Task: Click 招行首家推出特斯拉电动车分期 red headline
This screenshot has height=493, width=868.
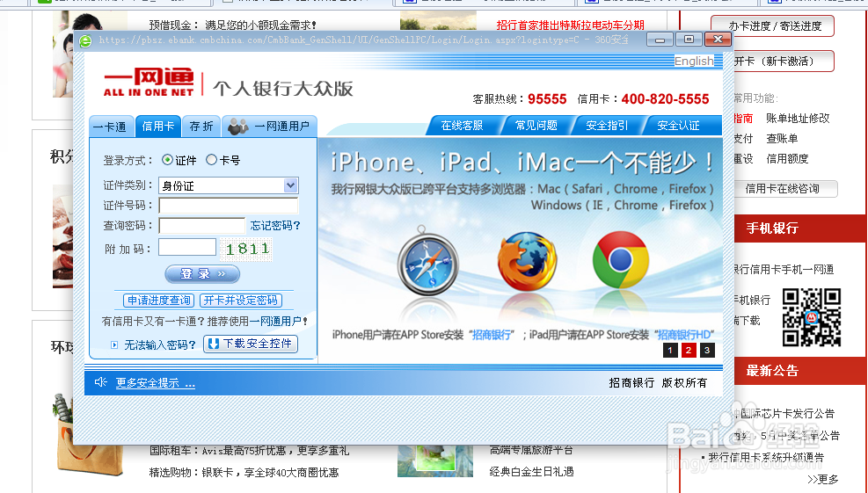Action: point(570,25)
